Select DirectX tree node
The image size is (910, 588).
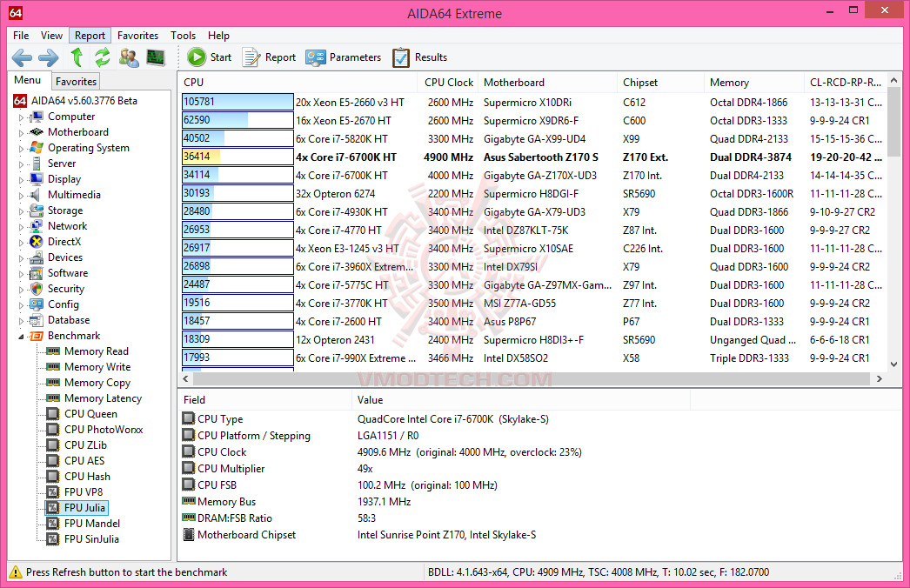click(x=64, y=242)
